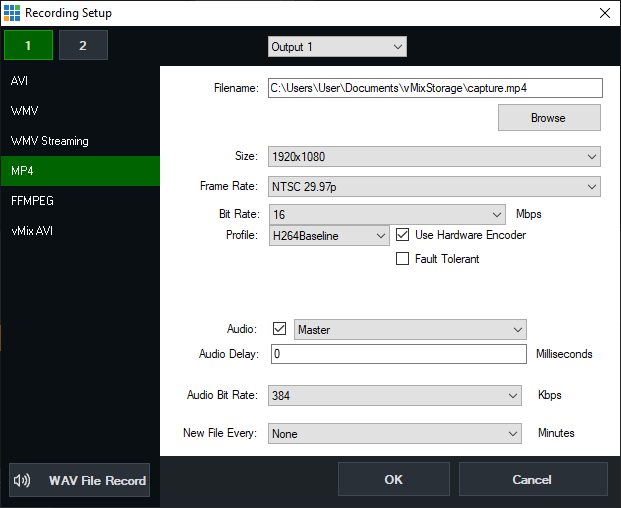Click the speaker icon on WAV File Record
Screen dimensions: 621x508
(23, 480)
